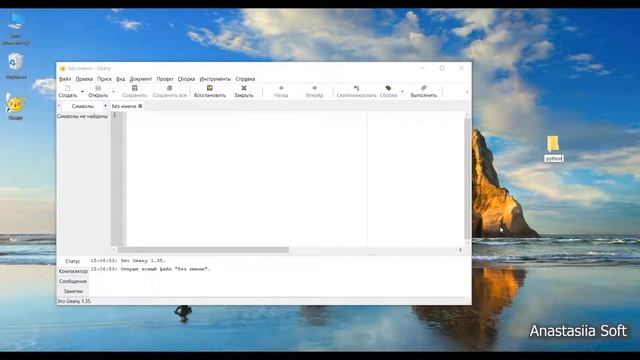Click the editor horizontal scrollbar thumb
Screen dimensions: 640x360
pyautogui.click(x=203, y=250)
